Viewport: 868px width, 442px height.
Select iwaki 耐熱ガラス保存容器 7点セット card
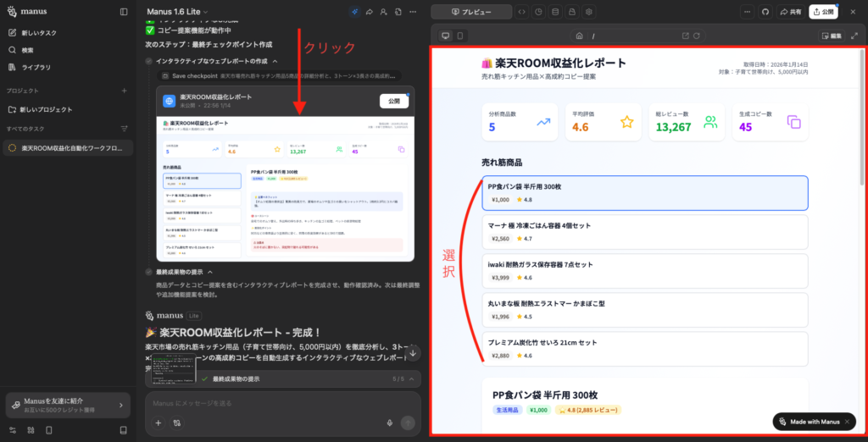645,271
